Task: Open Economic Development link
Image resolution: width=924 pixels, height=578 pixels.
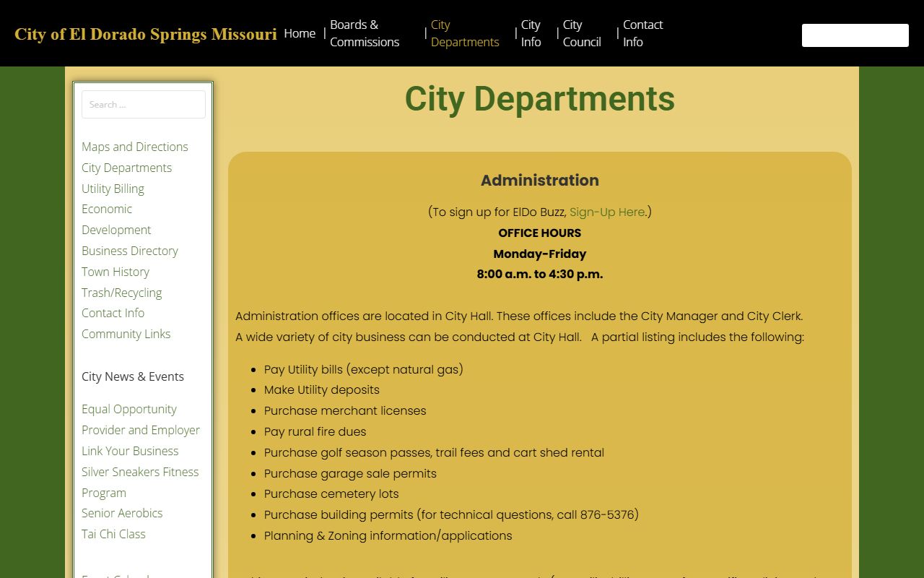Action: point(116,220)
